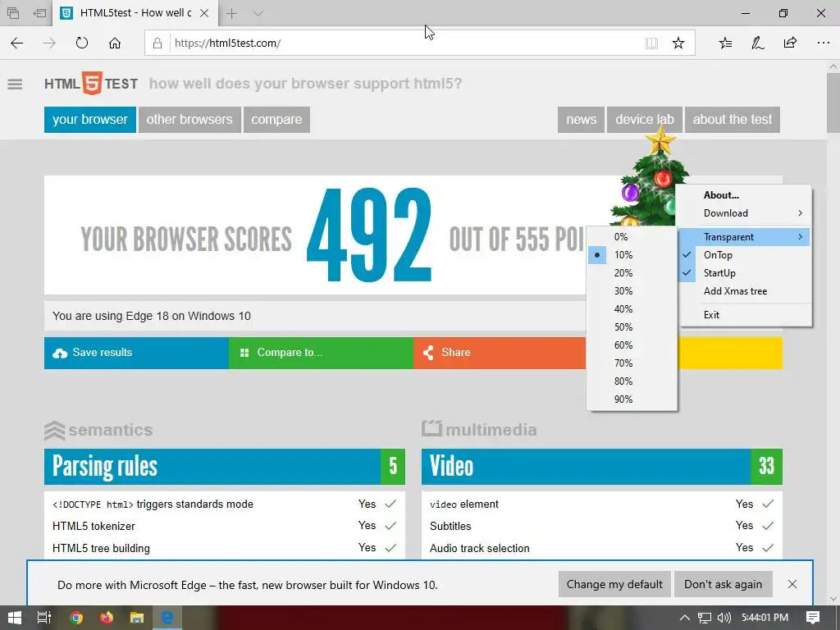Click the page vertical scrollbar thumb

click(833, 103)
